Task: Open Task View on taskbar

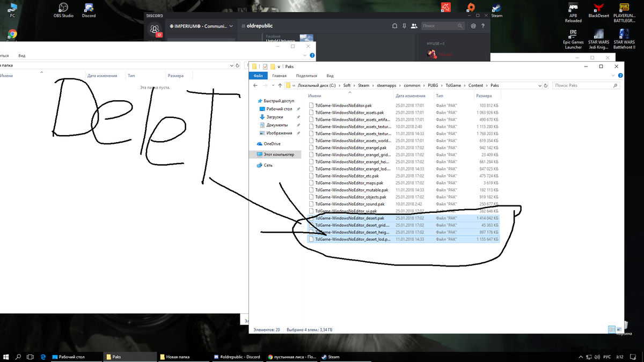Action: pyautogui.click(x=31, y=357)
